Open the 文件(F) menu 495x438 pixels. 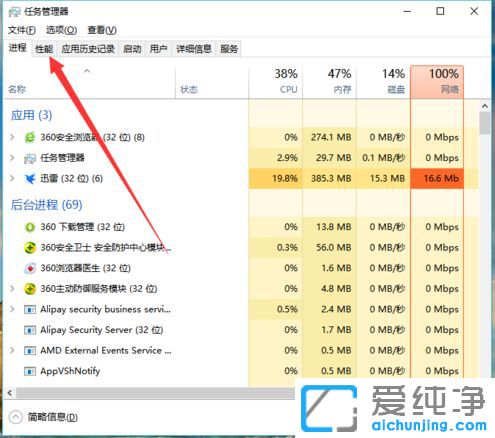pos(22,30)
